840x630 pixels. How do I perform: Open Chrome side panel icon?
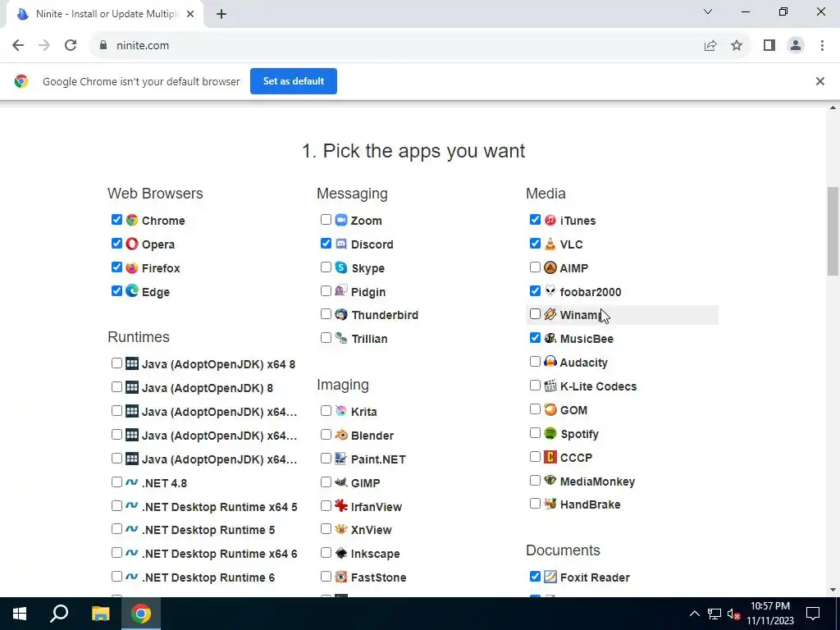coord(769,46)
